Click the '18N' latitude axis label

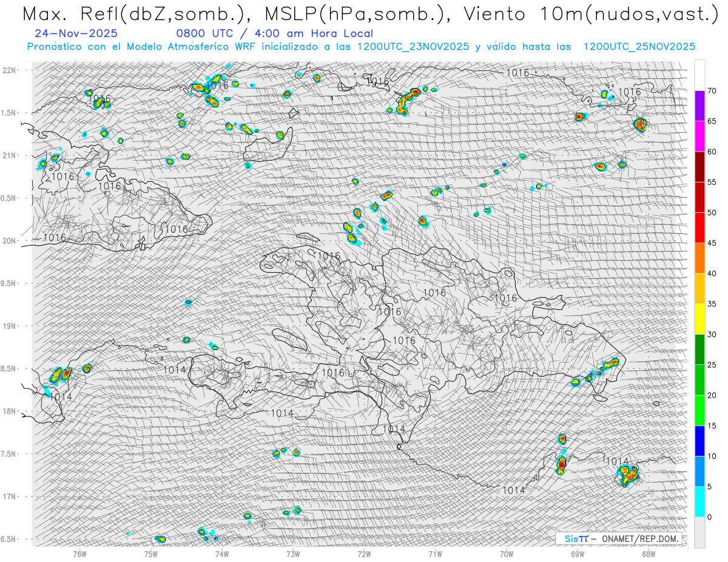click(x=9, y=412)
